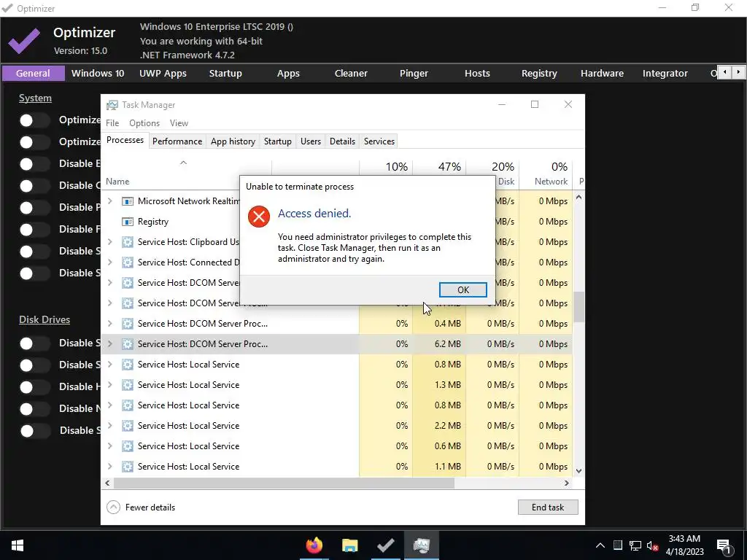Expand the Local Service row using 2.2 MB

click(110, 426)
